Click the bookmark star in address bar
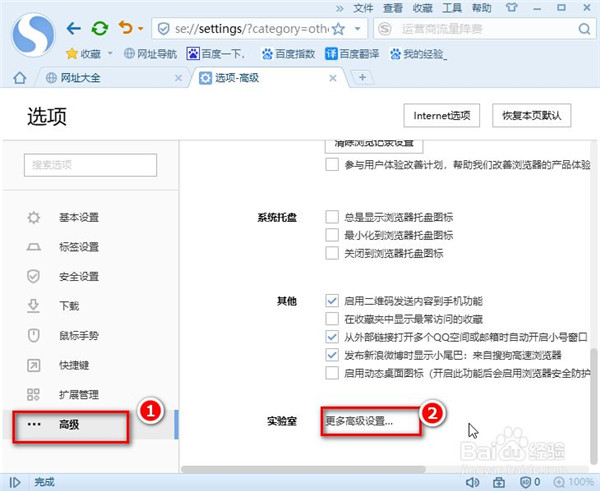 coord(339,28)
